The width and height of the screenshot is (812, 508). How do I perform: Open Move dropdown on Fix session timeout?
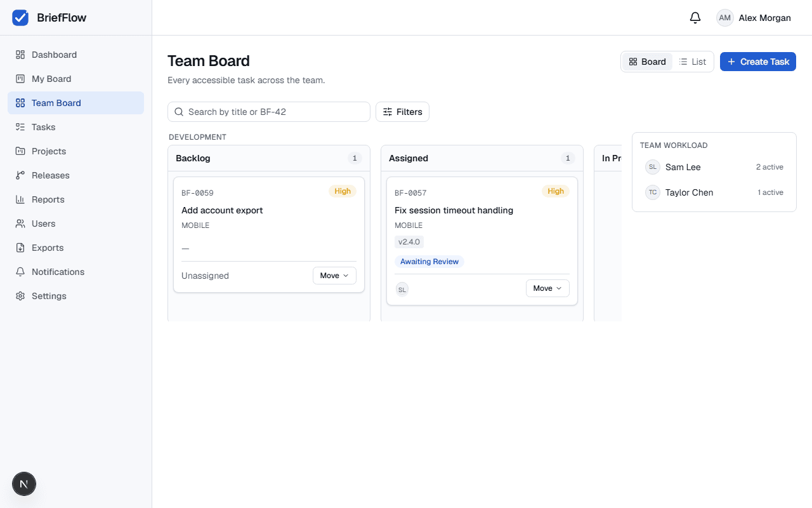click(547, 288)
